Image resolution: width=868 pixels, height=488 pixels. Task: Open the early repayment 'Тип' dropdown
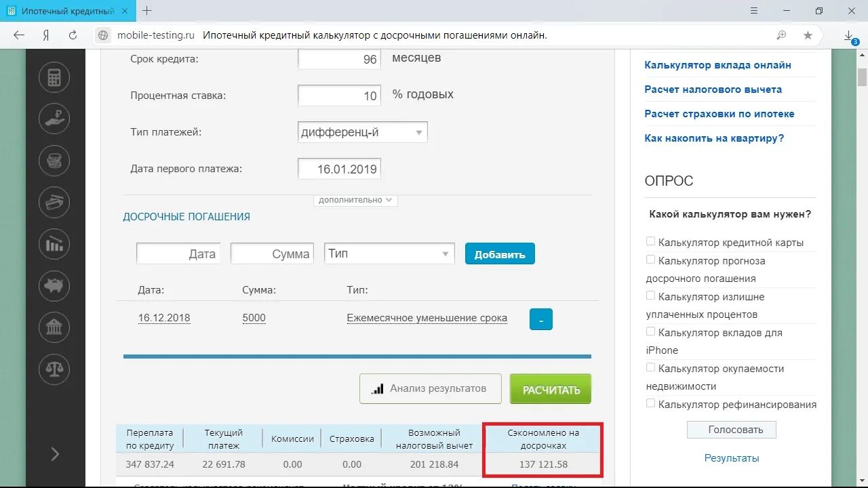pos(389,253)
